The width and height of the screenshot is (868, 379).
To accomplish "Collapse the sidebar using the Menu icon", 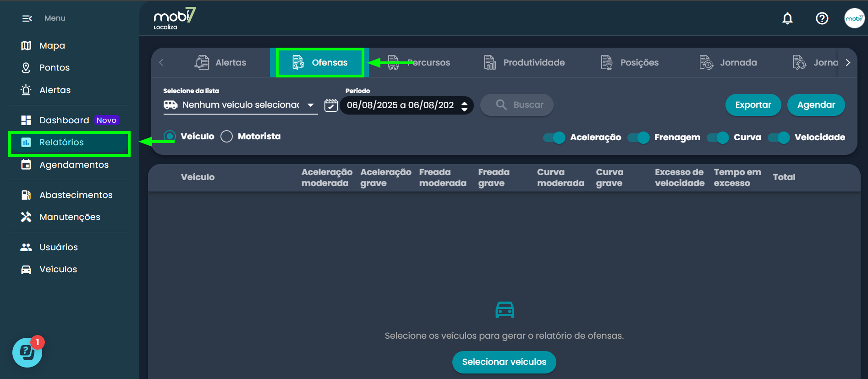I will click(x=27, y=18).
